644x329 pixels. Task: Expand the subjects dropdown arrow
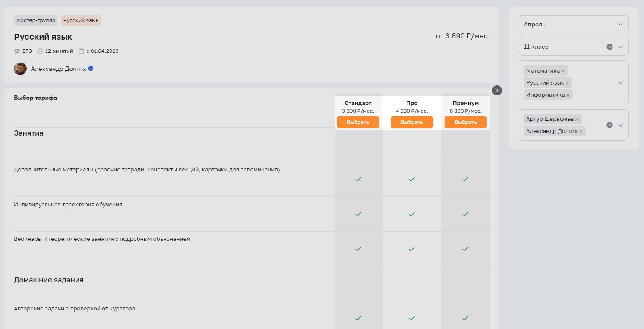click(x=621, y=83)
